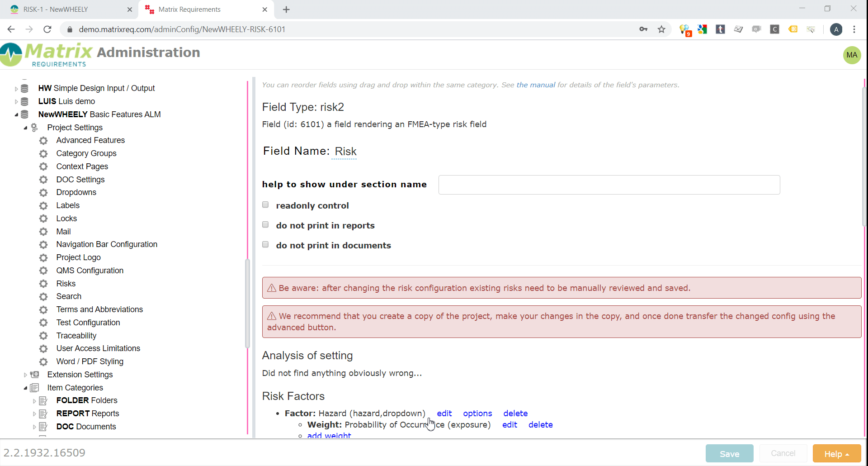Select Test Configuration in the tree
868x466 pixels.
(x=88, y=323)
